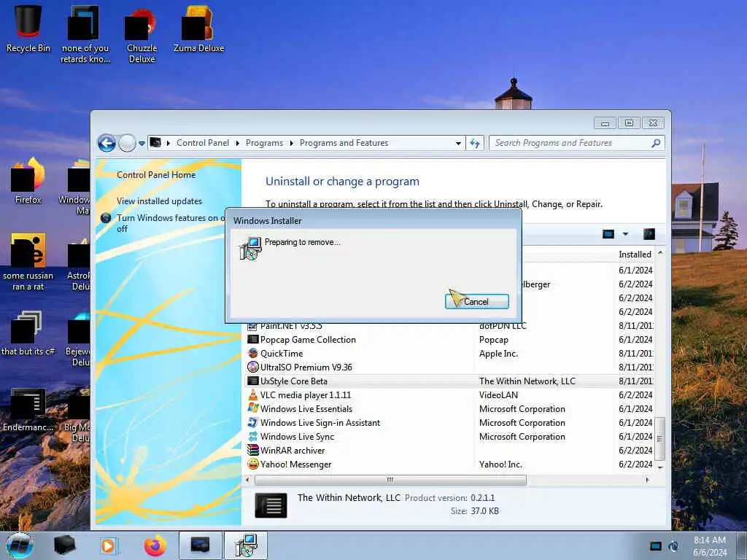This screenshot has height=560, width=747.
Task: Click the Windows Live Essentials flag icon
Action: (253, 408)
